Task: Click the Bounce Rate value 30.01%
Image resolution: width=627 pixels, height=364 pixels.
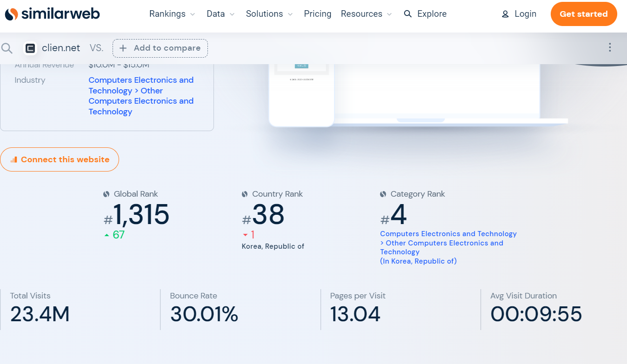Action: pos(204,315)
